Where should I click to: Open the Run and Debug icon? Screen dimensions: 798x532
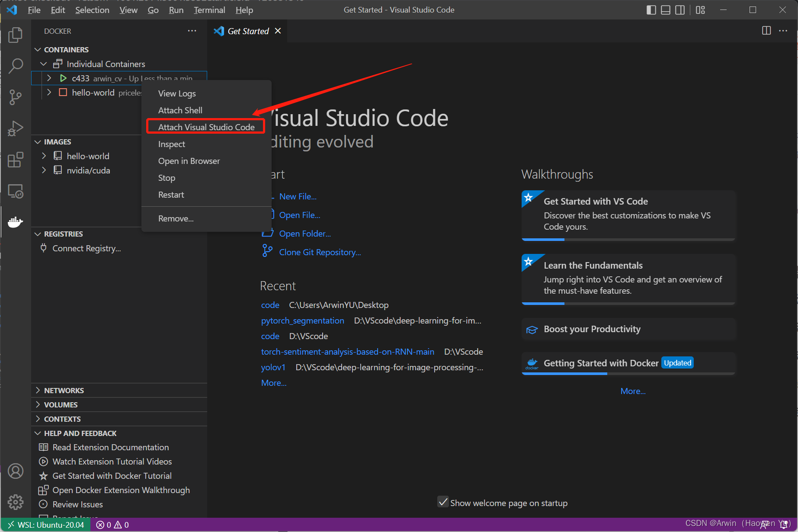[16, 128]
